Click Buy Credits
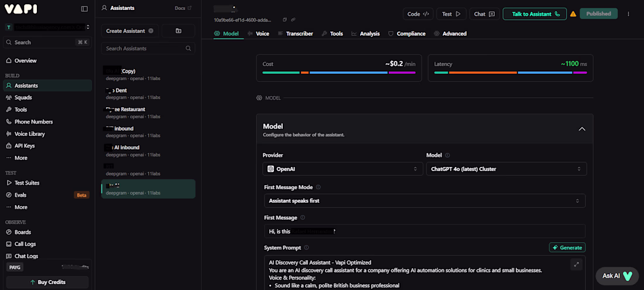 click(x=47, y=282)
